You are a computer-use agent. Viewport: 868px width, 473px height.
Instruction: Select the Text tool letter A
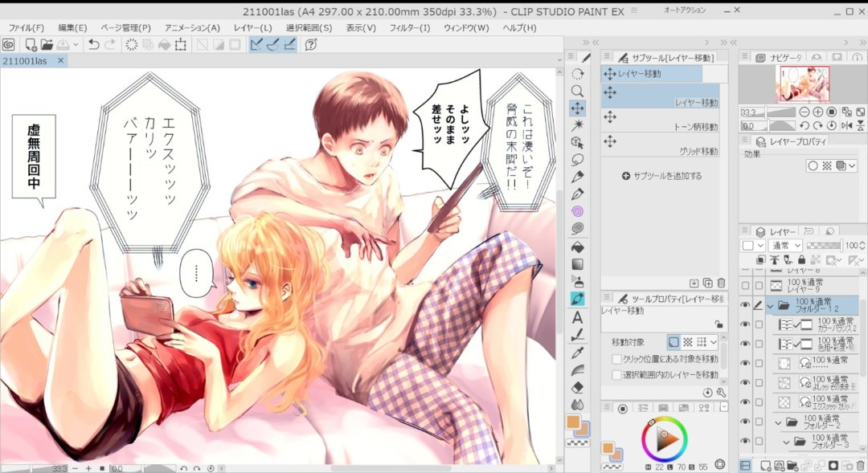point(577,317)
